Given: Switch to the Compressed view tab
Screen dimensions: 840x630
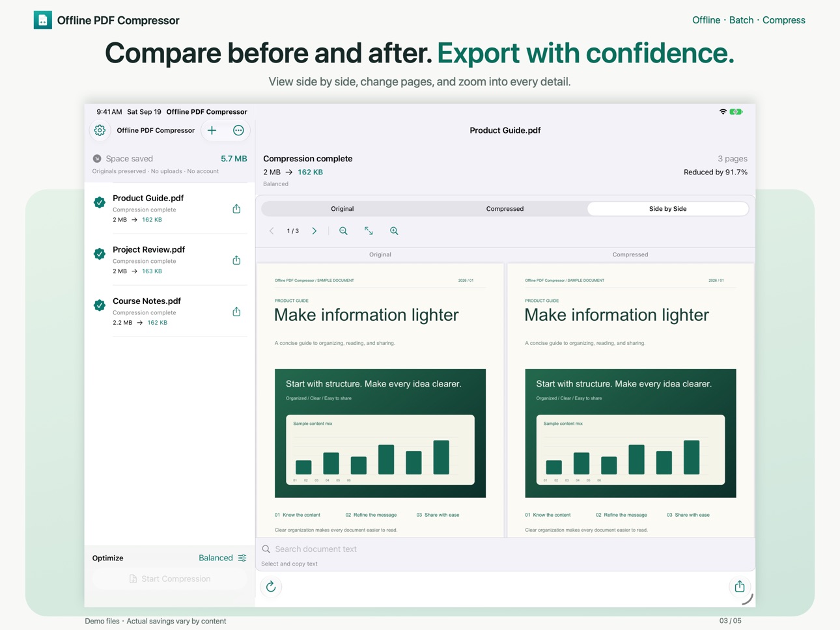Looking at the screenshot, I should [505, 209].
